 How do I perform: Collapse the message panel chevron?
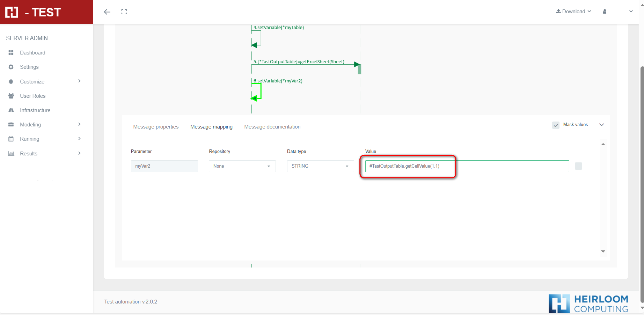point(601,125)
